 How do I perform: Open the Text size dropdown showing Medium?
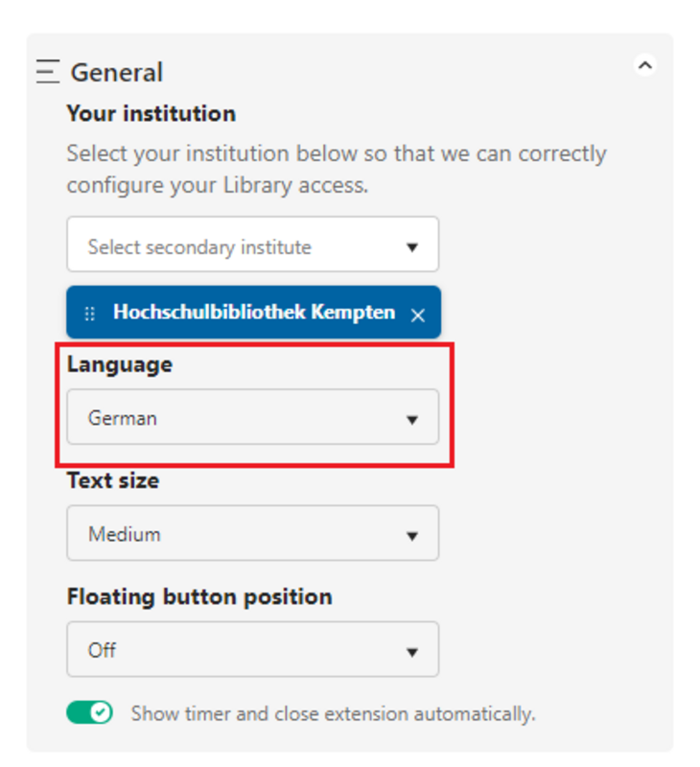coord(252,534)
